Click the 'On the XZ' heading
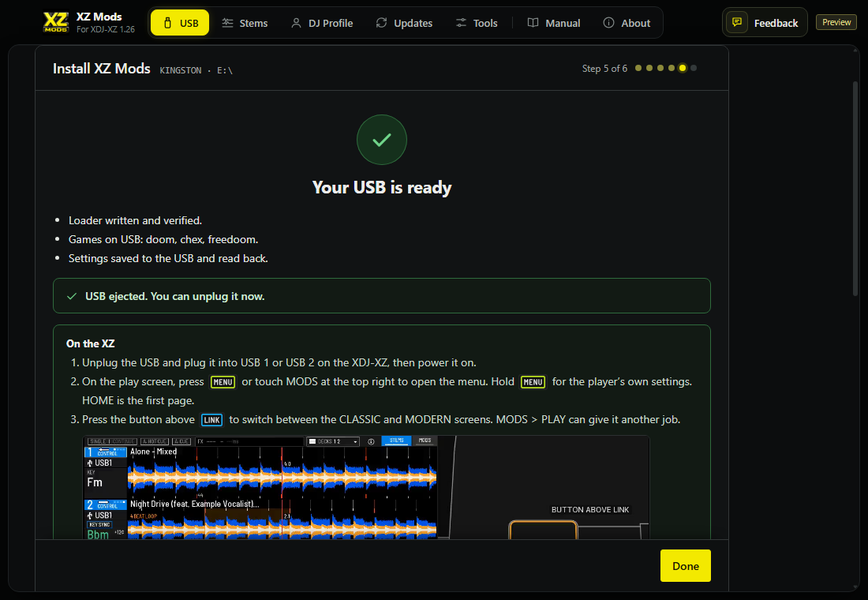The width and height of the screenshot is (868, 600). 90,343
